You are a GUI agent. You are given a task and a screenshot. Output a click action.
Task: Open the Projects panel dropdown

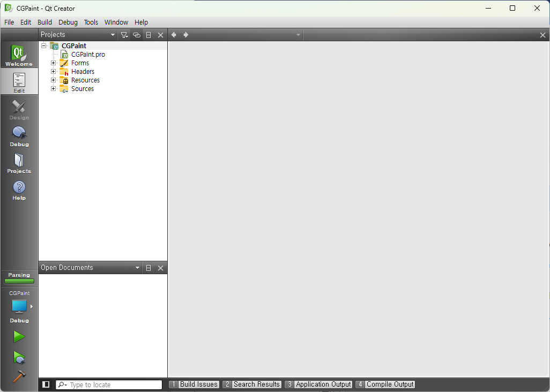tap(113, 35)
